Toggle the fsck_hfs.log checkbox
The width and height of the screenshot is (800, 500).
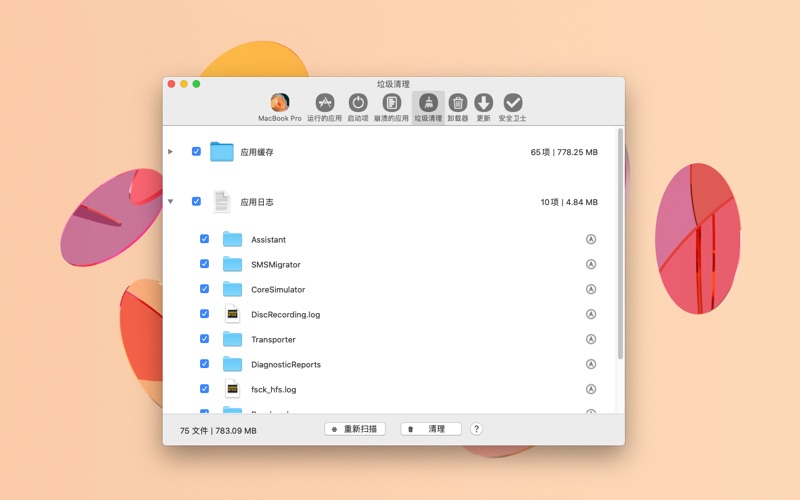(x=204, y=389)
